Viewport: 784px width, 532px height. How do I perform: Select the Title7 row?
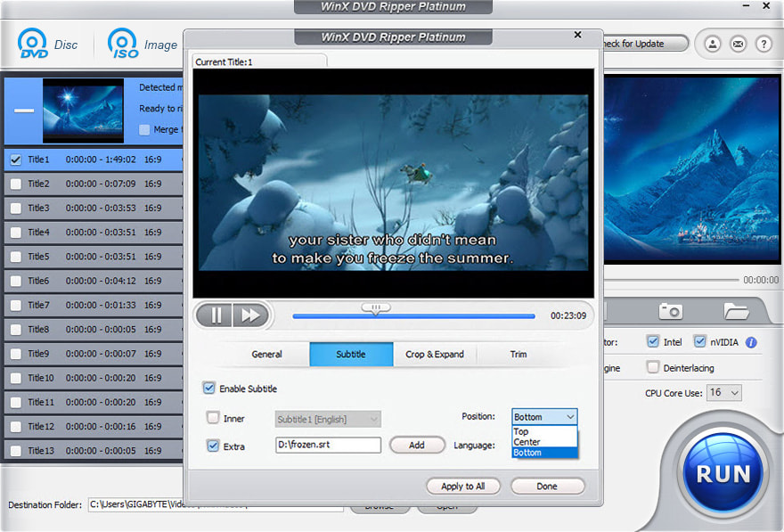click(x=94, y=305)
